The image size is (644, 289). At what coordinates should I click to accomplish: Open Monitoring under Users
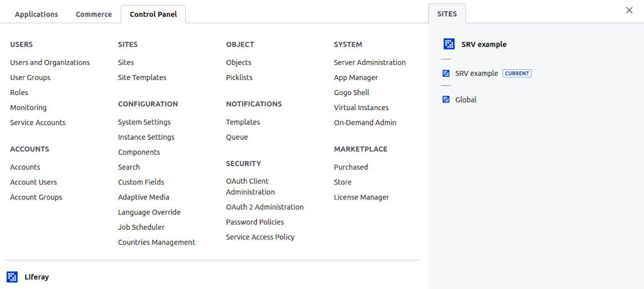click(x=28, y=107)
